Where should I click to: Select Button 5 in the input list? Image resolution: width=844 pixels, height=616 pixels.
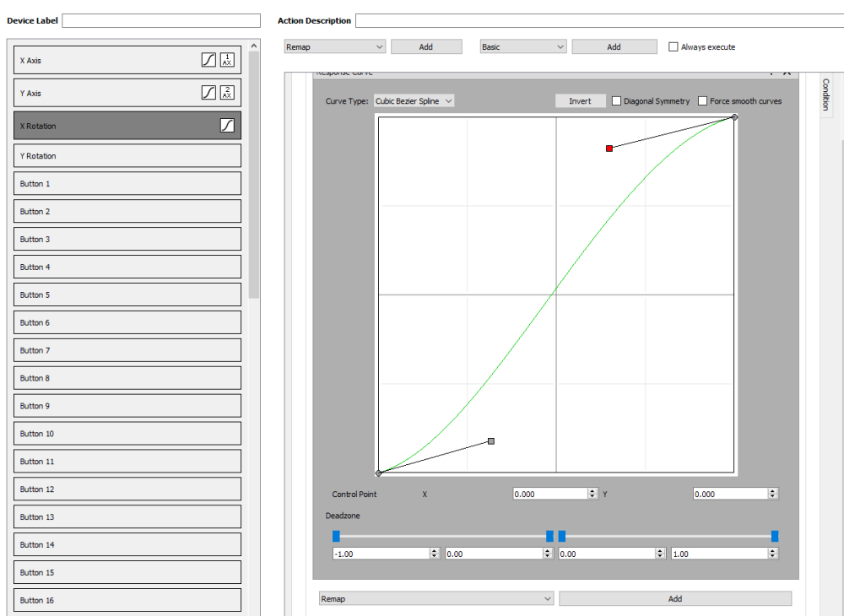click(x=127, y=295)
